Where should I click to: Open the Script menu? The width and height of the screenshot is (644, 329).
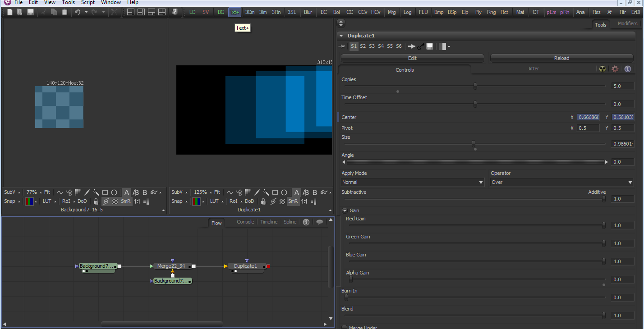(87, 2)
